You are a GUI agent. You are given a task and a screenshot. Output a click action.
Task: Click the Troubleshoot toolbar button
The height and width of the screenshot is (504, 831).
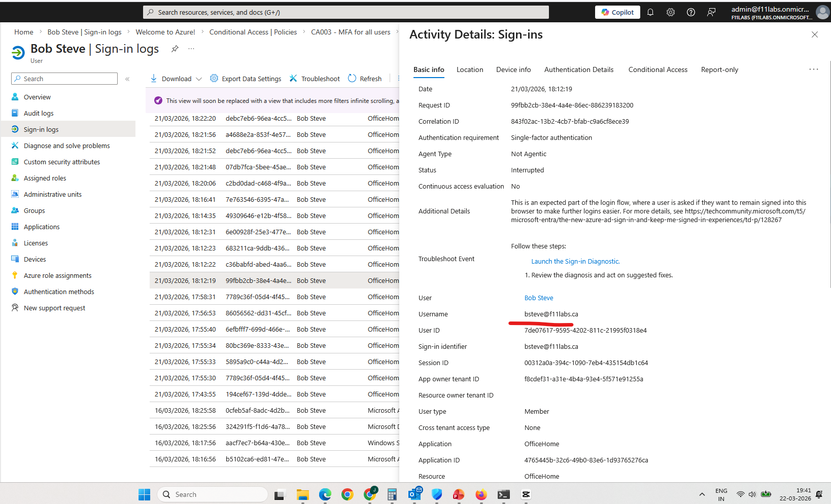[x=315, y=79]
